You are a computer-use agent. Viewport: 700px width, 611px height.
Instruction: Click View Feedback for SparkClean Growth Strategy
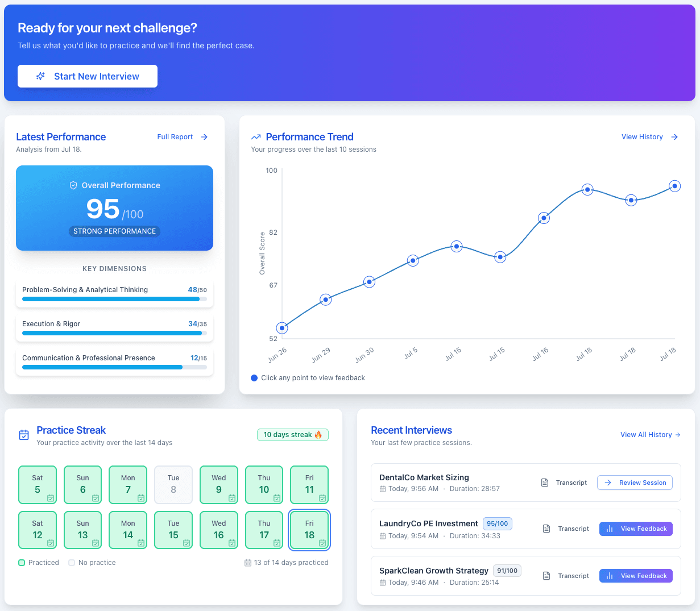636,575
